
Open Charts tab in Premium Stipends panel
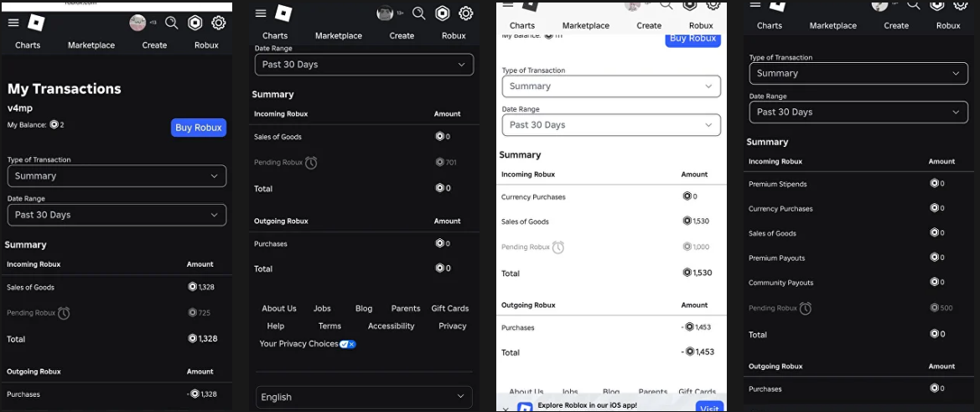[770, 26]
